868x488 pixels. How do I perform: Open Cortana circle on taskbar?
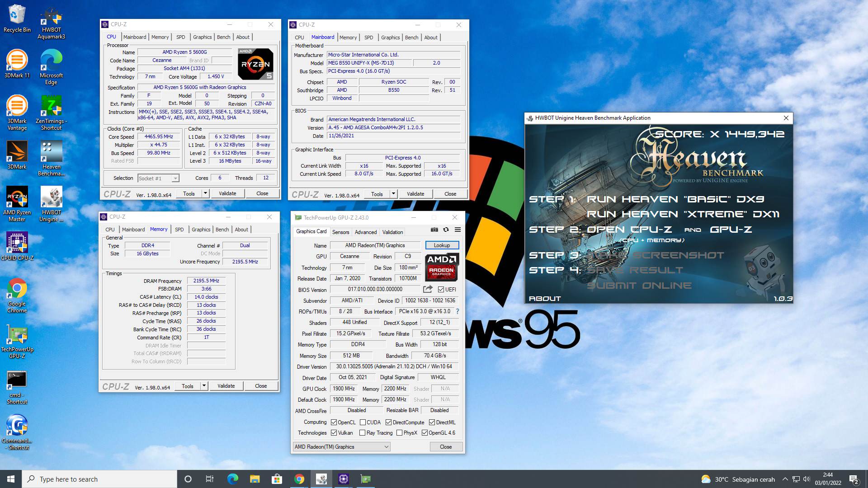coord(188,479)
